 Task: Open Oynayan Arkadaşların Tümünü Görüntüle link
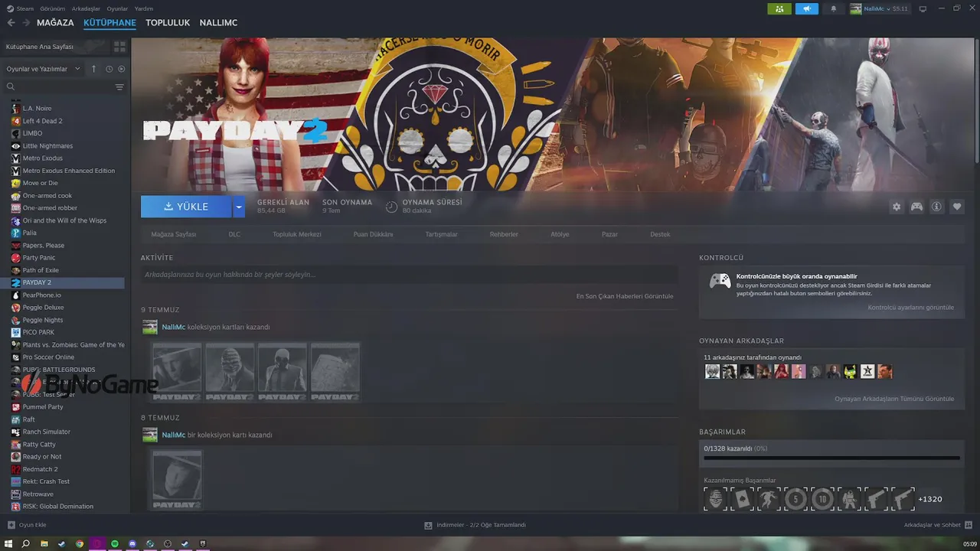point(894,399)
